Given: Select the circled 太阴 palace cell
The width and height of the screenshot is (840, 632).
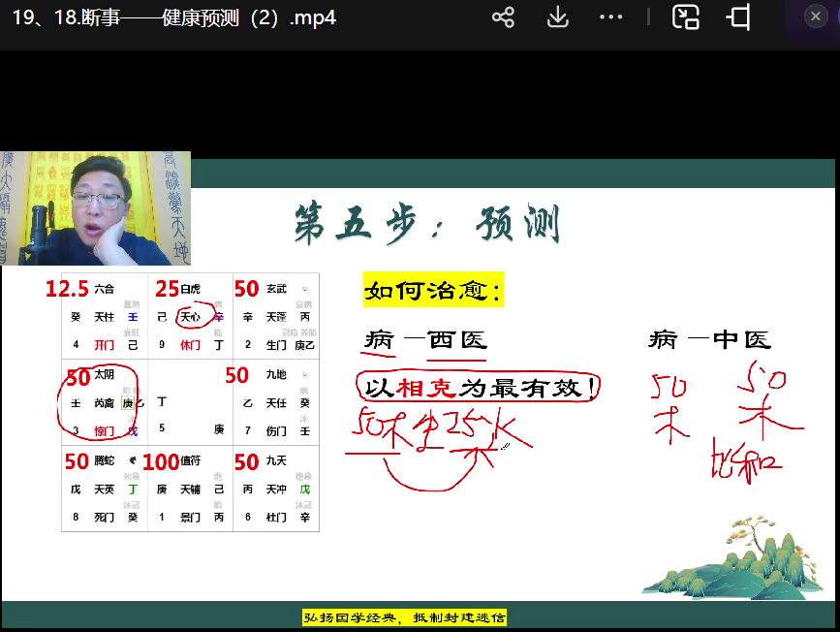Looking at the screenshot, I should coord(104,401).
